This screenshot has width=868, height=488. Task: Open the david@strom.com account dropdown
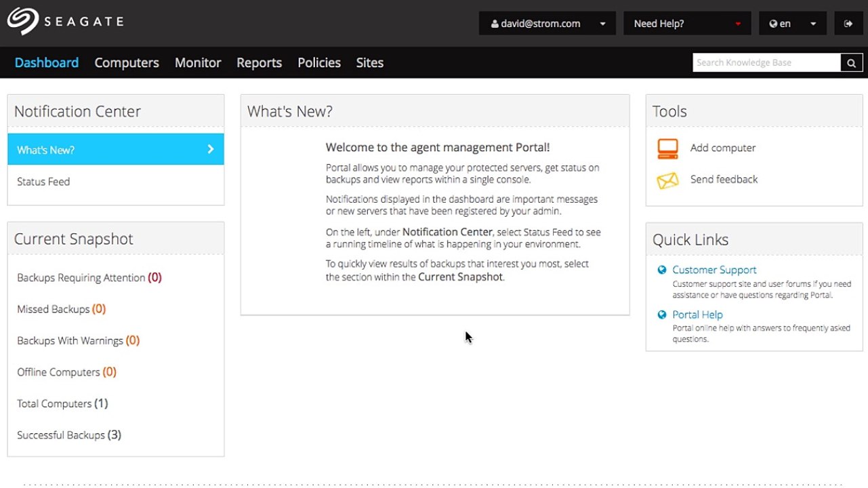[547, 23]
